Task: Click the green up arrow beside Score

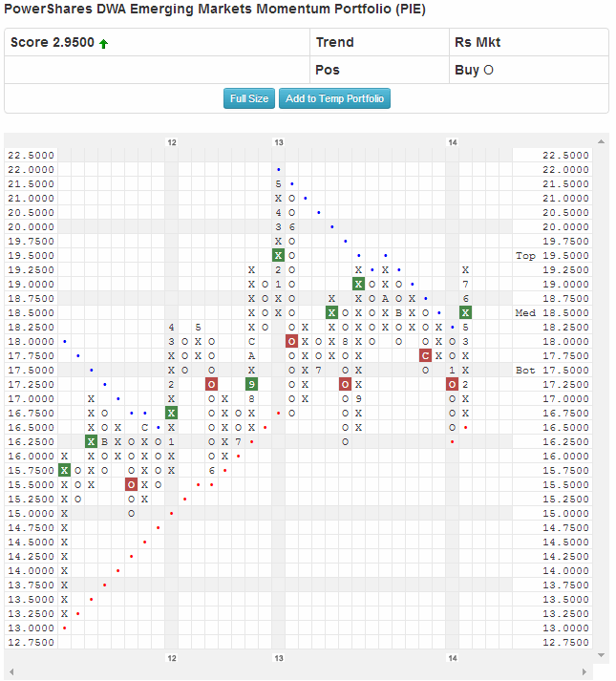Action: coord(103,43)
